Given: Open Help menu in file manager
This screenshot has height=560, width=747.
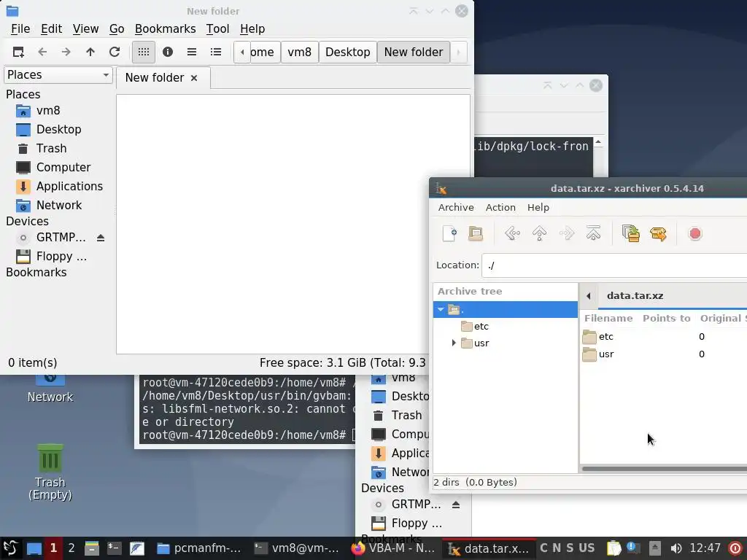Looking at the screenshot, I should 252,29.
